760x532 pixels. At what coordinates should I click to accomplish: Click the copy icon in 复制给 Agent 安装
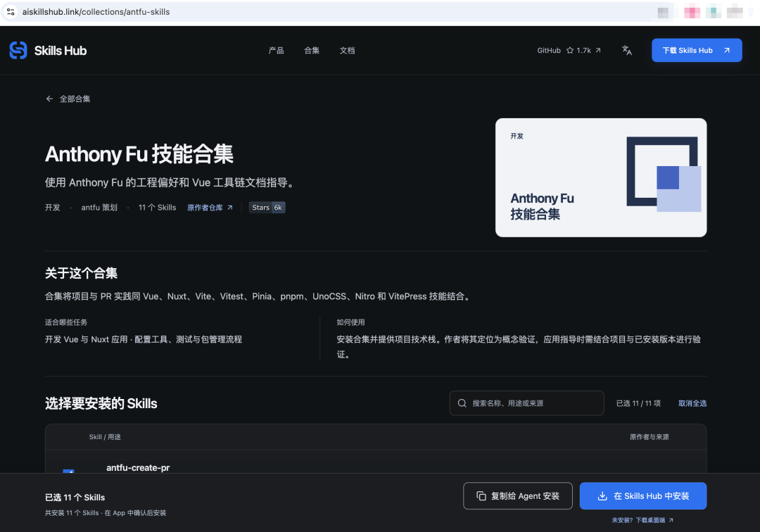[481, 495]
